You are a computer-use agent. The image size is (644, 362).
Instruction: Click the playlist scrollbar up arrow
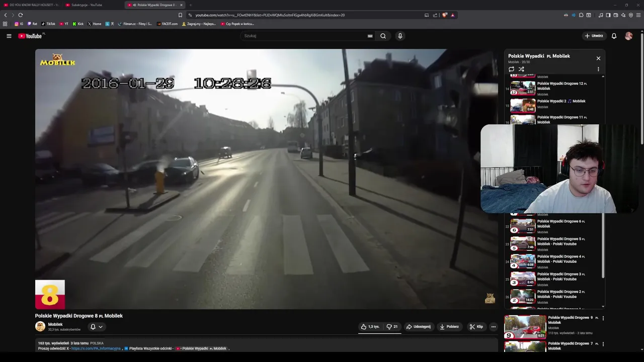pyautogui.click(x=603, y=76)
